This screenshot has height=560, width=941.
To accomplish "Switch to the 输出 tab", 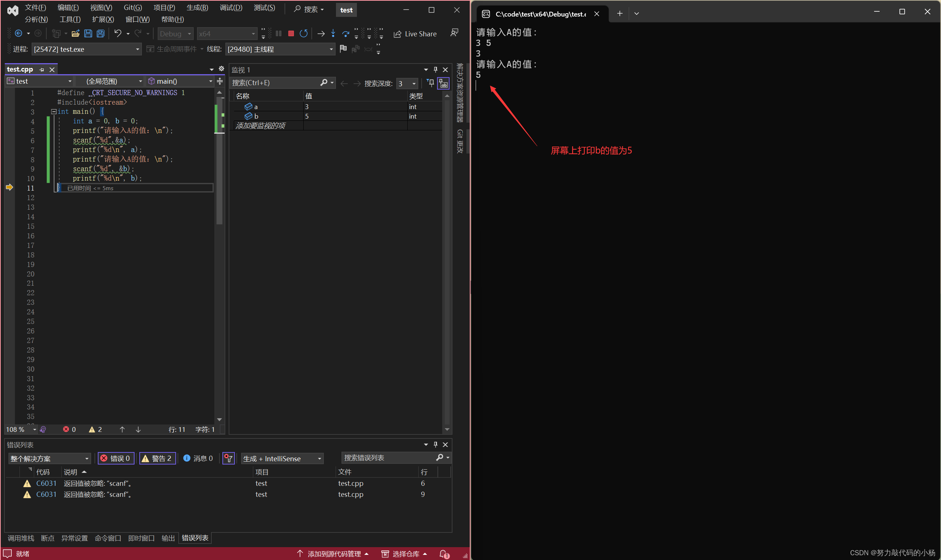I will (168, 538).
